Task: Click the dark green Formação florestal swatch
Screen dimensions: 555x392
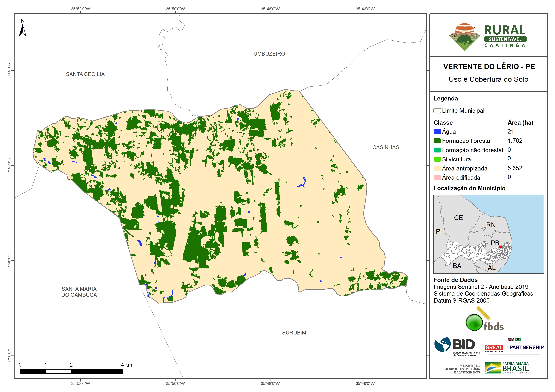Action: click(x=437, y=141)
